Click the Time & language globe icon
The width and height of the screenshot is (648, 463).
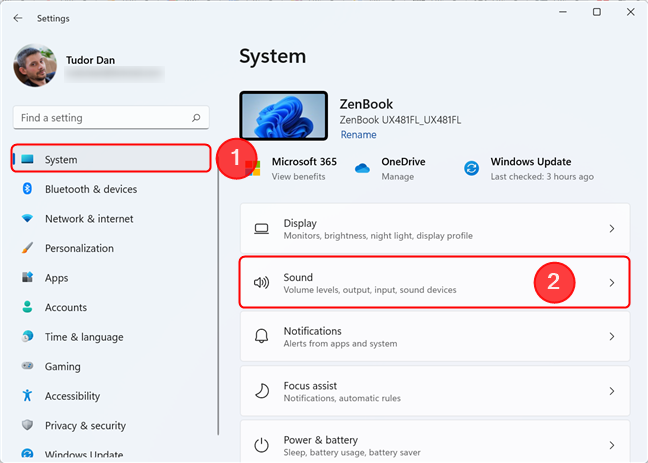pos(27,336)
